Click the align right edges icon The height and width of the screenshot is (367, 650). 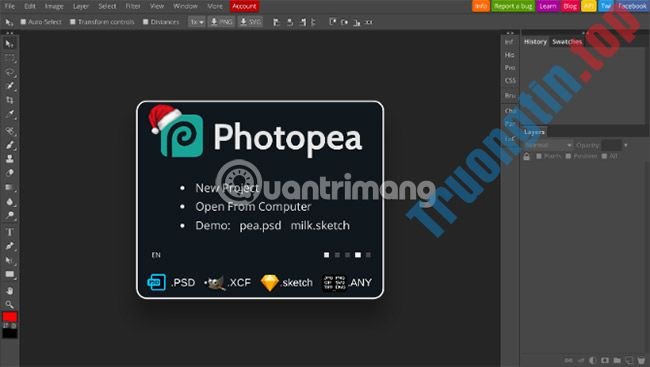click(x=303, y=22)
